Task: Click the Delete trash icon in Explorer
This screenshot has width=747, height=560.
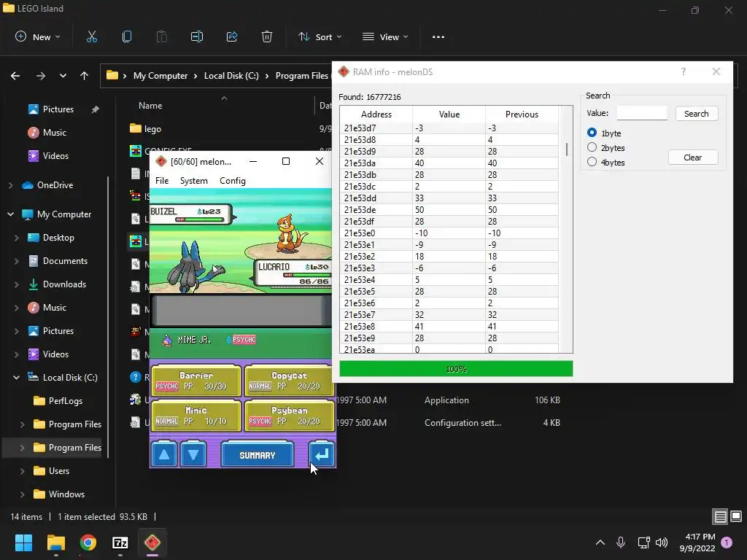Action: coord(267,36)
